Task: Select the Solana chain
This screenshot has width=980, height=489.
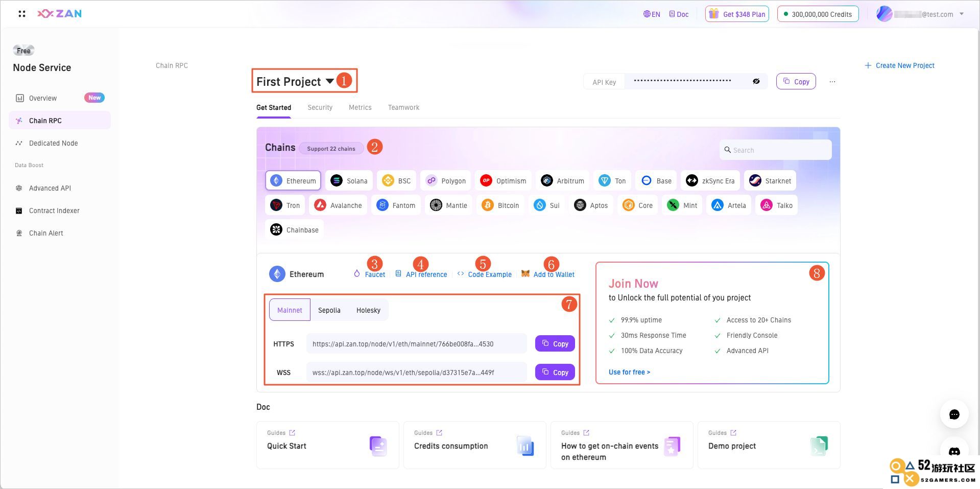Action: [x=349, y=180]
